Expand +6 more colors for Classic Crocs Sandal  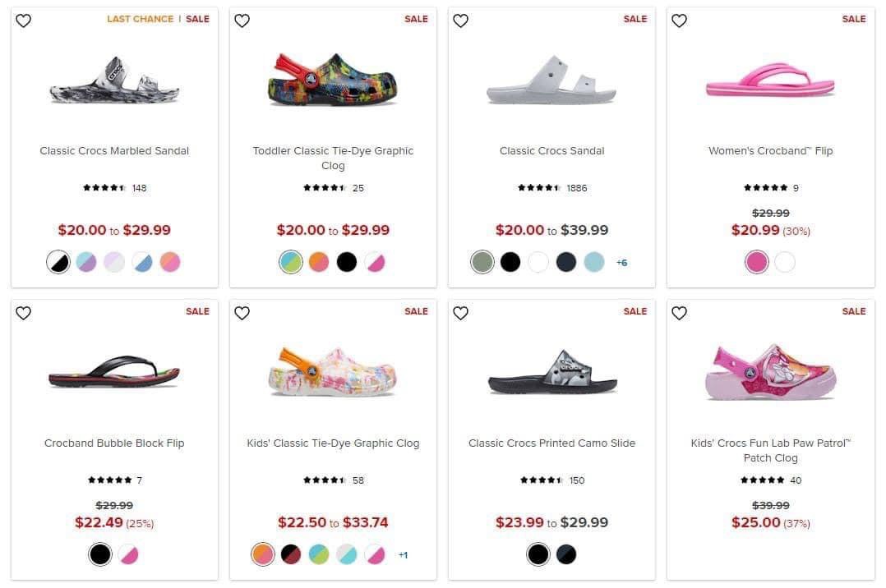pyautogui.click(x=622, y=263)
